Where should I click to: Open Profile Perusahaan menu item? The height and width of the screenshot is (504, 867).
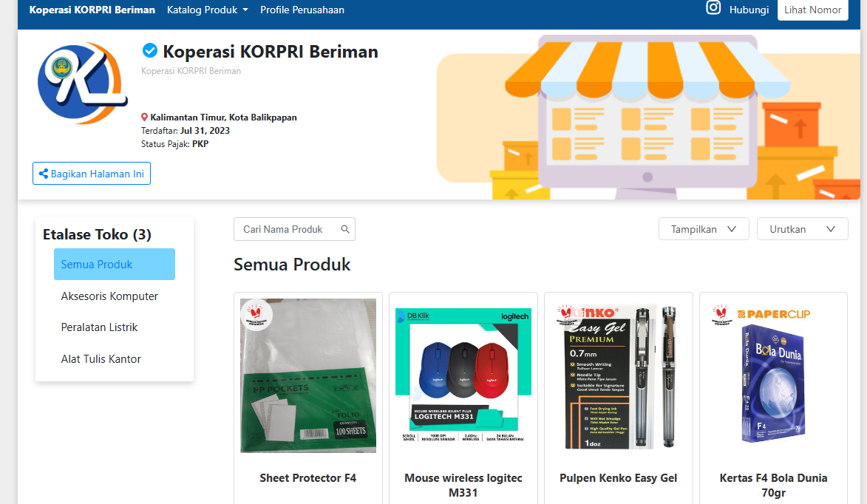pyautogui.click(x=302, y=10)
